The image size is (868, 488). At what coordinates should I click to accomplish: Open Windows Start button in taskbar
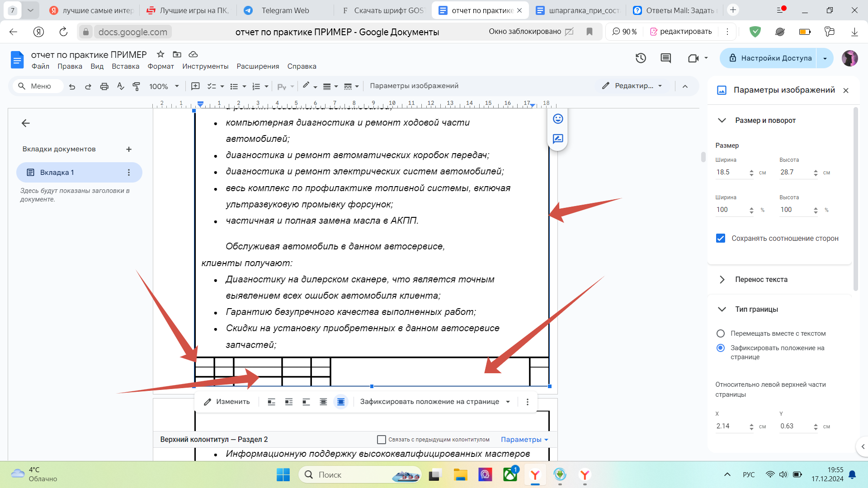pyautogui.click(x=283, y=475)
